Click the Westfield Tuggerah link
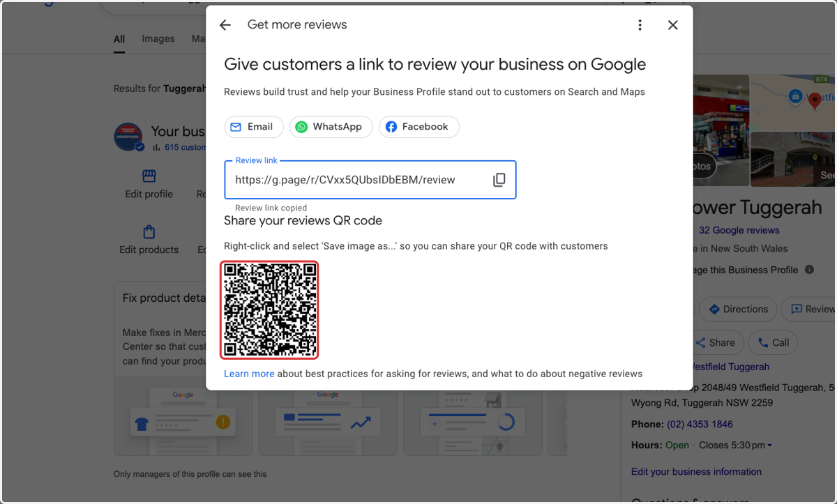837x504 pixels. (x=731, y=367)
